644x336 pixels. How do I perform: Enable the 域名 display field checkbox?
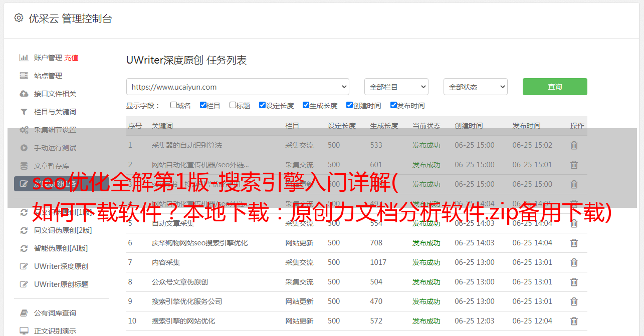click(x=173, y=105)
